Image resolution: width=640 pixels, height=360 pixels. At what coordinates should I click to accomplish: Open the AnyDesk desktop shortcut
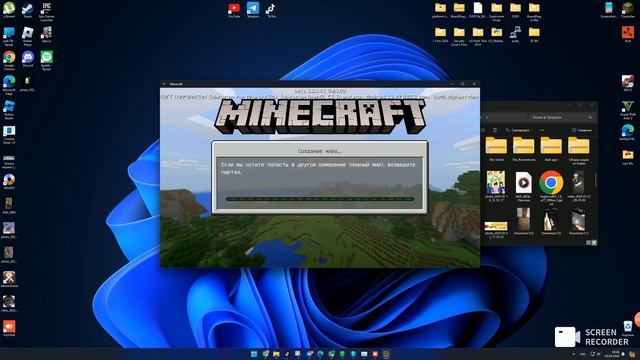point(9,328)
